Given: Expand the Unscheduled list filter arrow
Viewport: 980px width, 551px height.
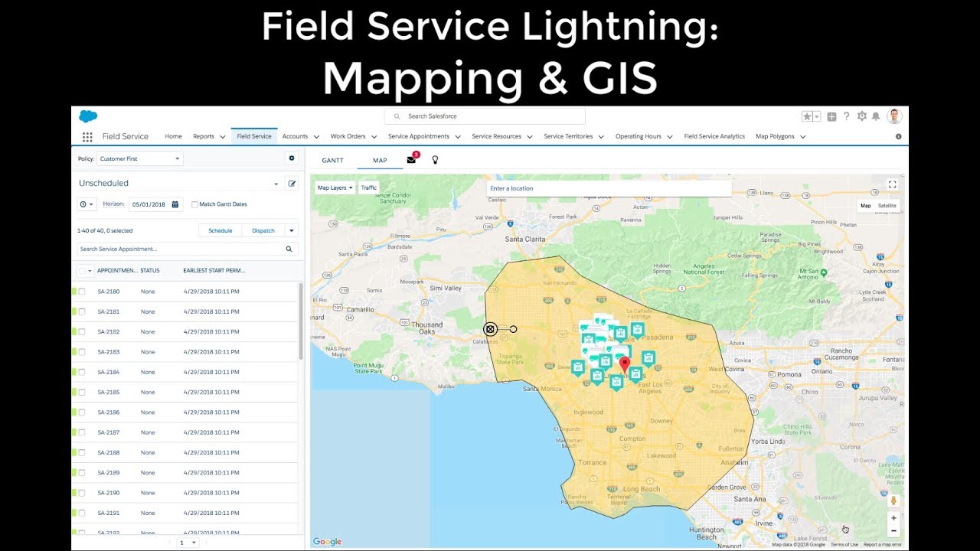Looking at the screenshot, I should point(276,184).
